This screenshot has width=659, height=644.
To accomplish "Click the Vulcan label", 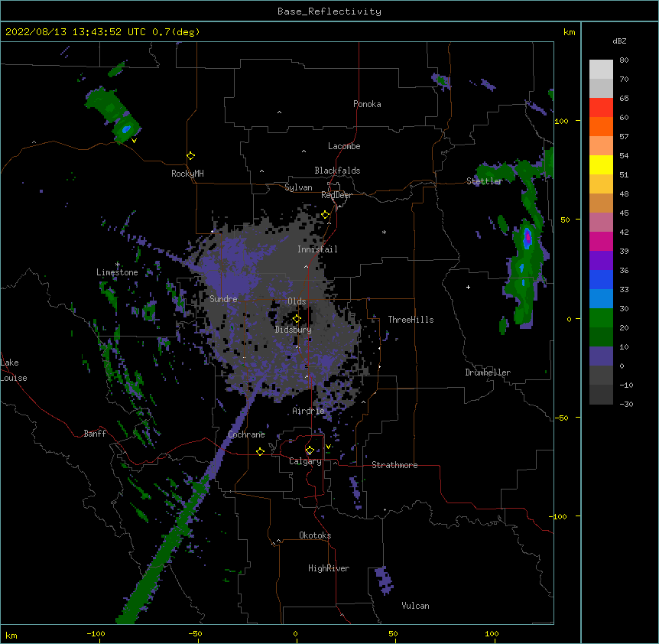I will coord(415,606).
